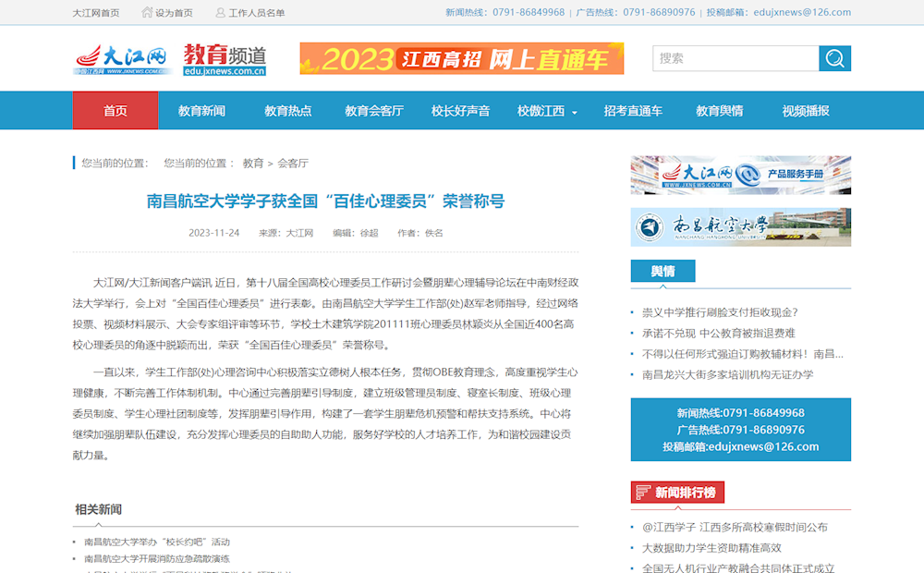Open the 南昌航空大学 sidebar banner
Viewport: 924px width, 573px height.
click(x=740, y=226)
